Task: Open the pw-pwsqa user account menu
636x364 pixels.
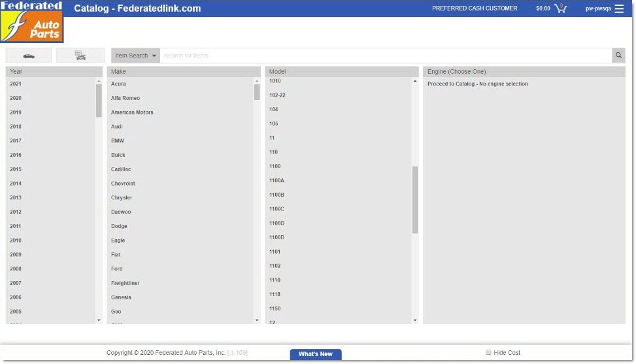Action: point(597,8)
